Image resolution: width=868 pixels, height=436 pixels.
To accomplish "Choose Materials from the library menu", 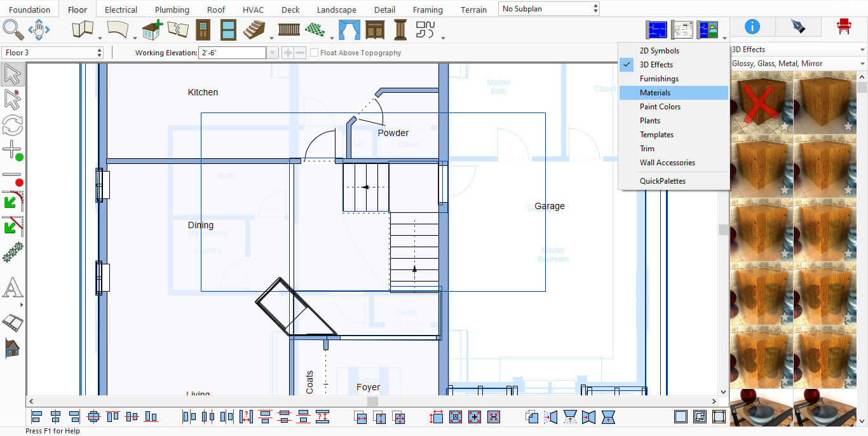I will click(654, 93).
